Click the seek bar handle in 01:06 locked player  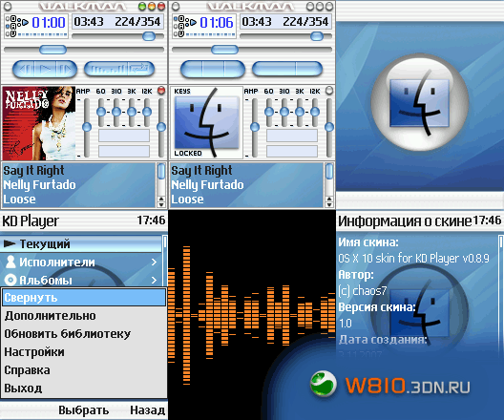(224, 50)
